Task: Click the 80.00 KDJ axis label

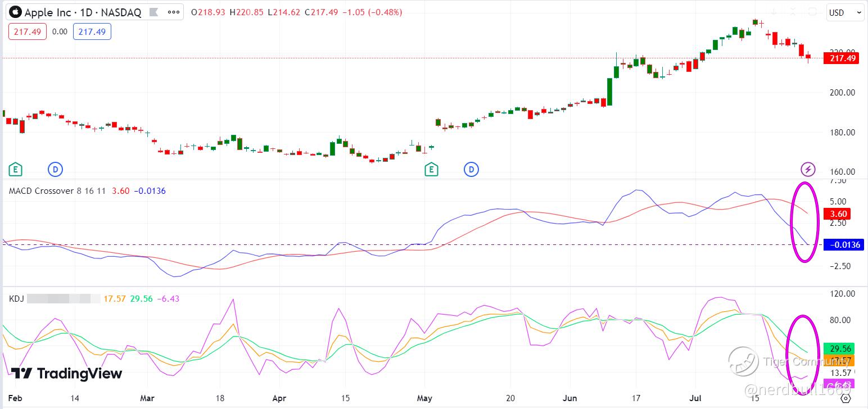Action: point(840,320)
